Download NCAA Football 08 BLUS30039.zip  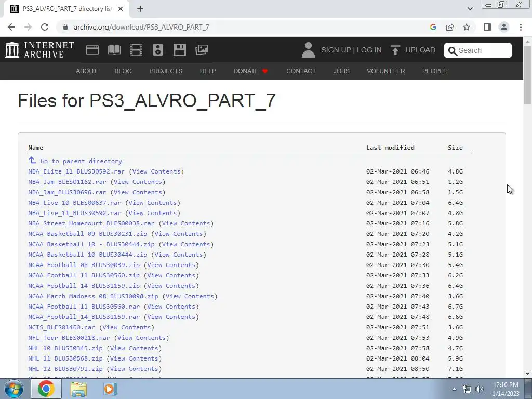click(84, 265)
